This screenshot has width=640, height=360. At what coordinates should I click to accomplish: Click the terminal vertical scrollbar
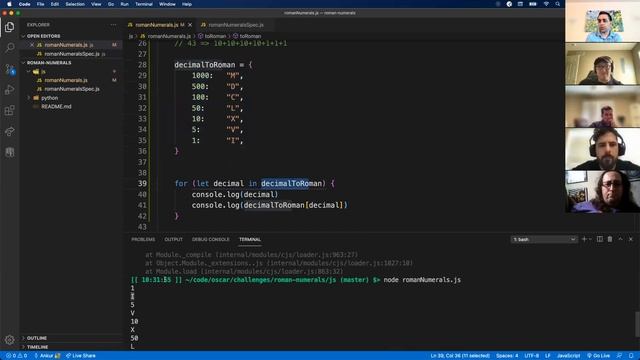[x=637, y=324]
